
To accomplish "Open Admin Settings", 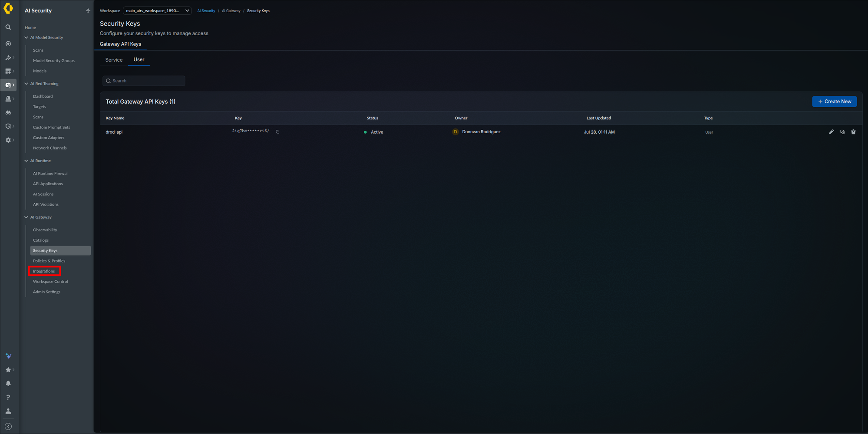I will 46,292.
